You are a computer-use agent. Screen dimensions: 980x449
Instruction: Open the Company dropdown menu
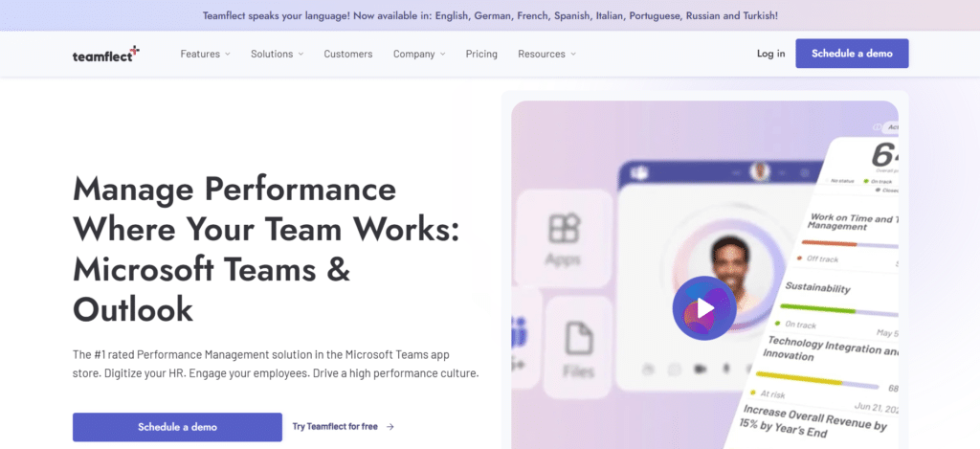click(x=419, y=54)
